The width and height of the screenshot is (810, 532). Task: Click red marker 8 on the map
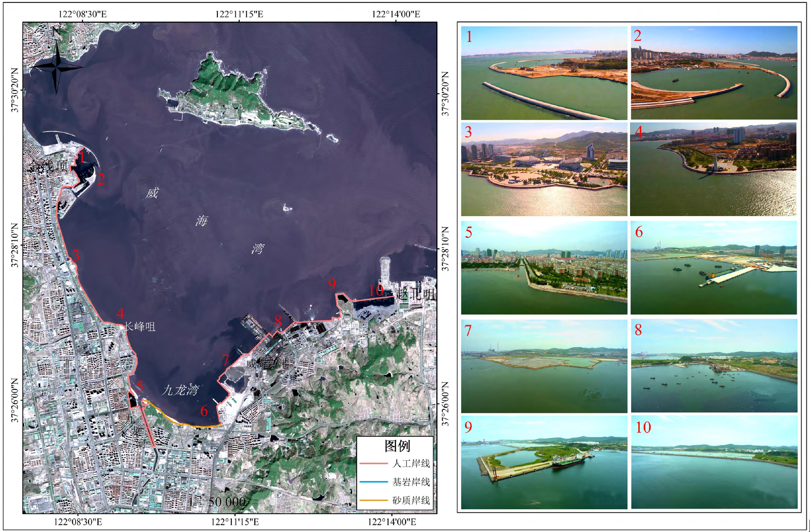[x=278, y=321]
